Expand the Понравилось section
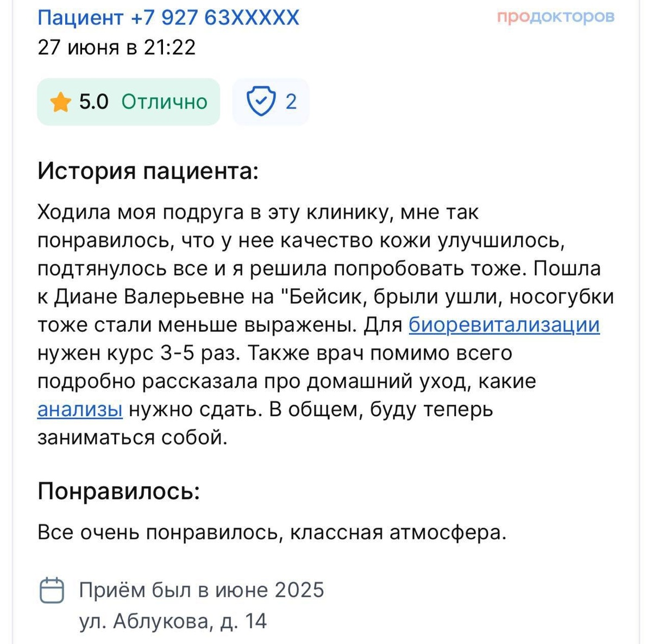 120,491
